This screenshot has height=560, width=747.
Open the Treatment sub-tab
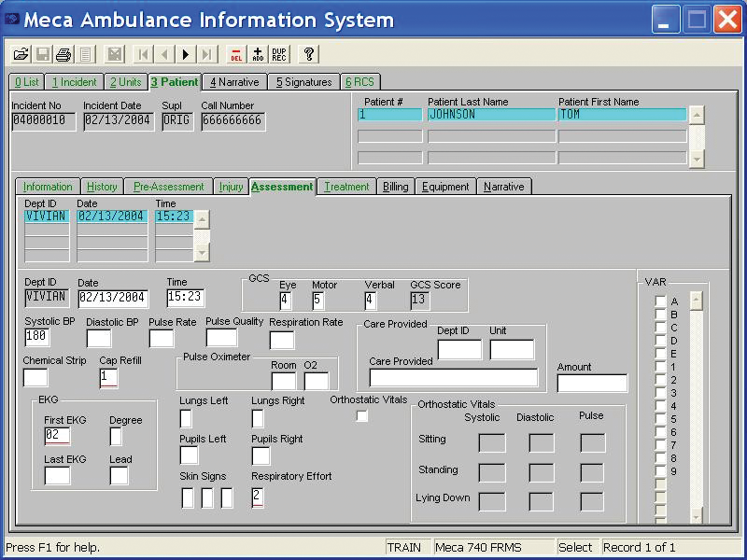(x=346, y=187)
